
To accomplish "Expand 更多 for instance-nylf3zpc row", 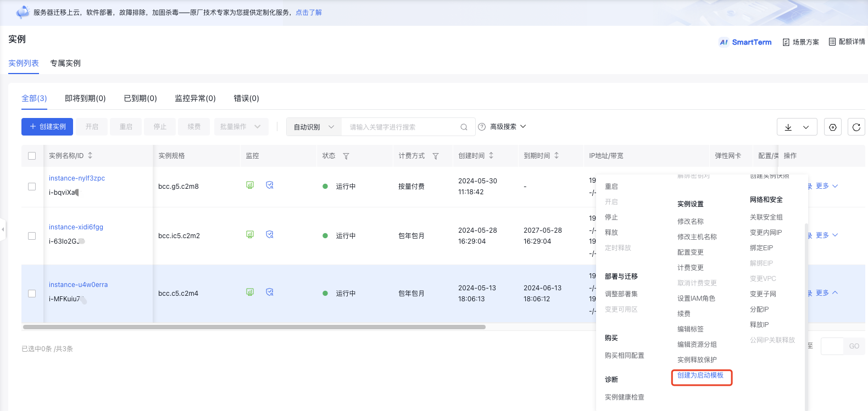I will [x=827, y=186].
